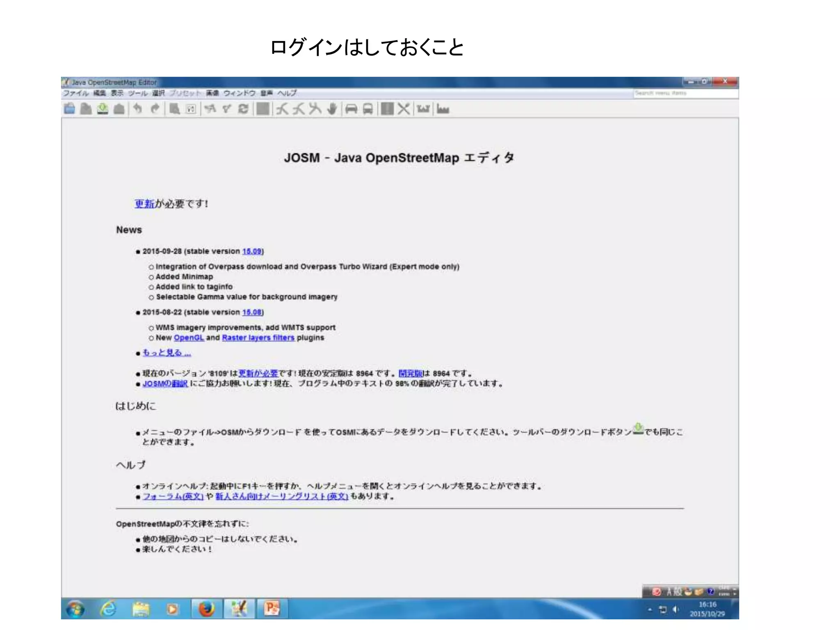Click the Undo arrow in toolbar
The height and width of the screenshot is (630, 840).
[138, 109]
